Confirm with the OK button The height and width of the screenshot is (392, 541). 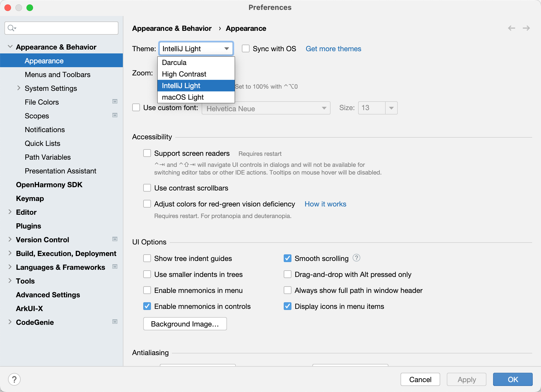(x=513, y=379)
